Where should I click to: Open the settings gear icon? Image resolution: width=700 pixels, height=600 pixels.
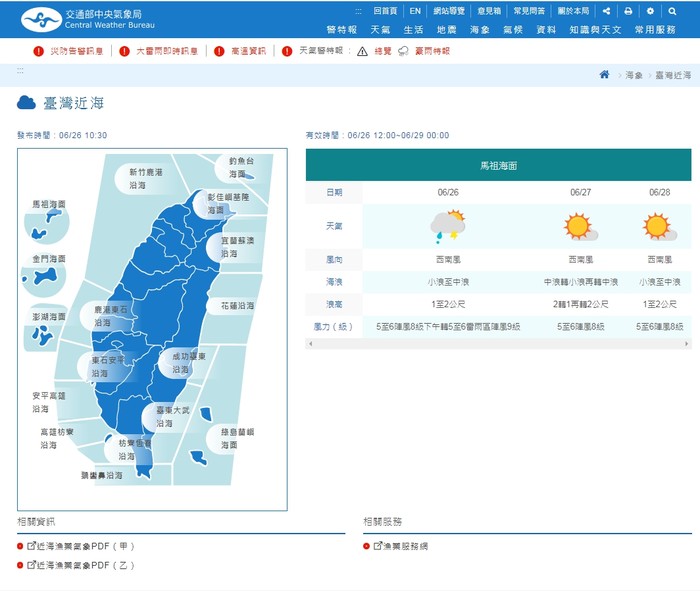tap(650, 11)
